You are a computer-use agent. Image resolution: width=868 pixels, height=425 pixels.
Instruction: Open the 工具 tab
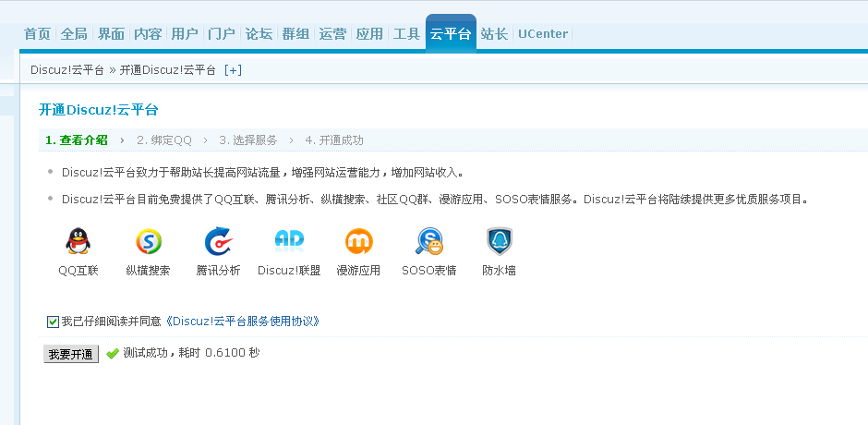point(407,34)
